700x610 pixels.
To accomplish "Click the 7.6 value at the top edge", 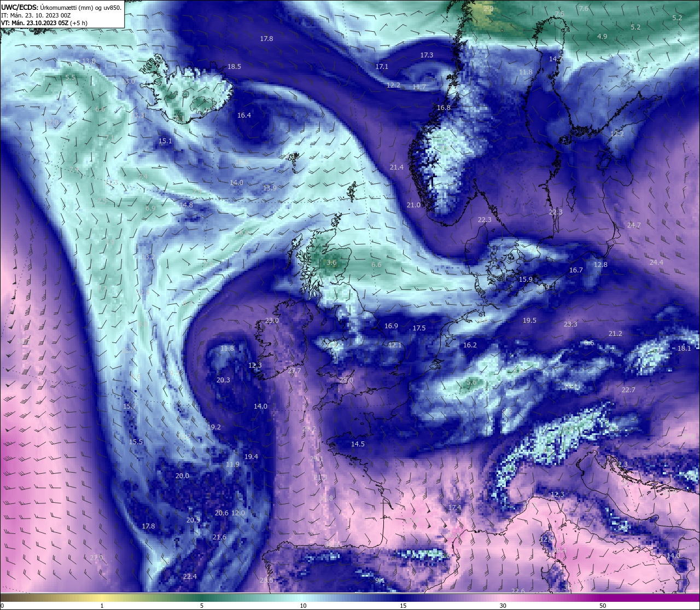I will coord(584,8).
